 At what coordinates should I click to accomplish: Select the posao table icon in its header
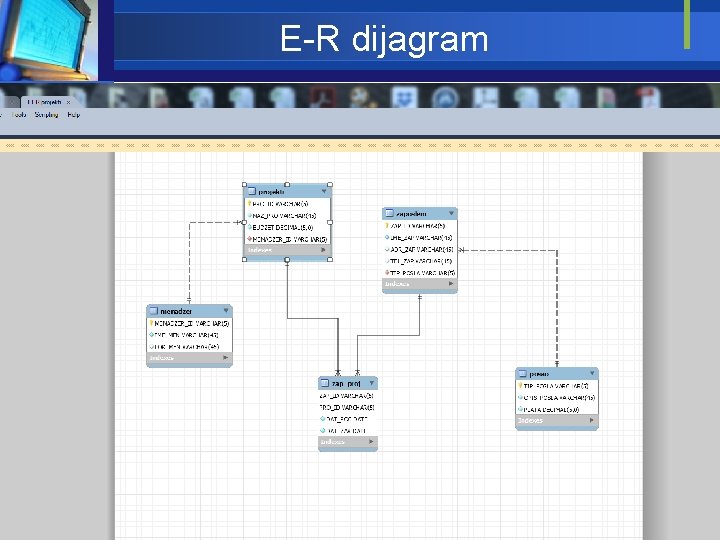pyautogui.click(x=522, y=374)
